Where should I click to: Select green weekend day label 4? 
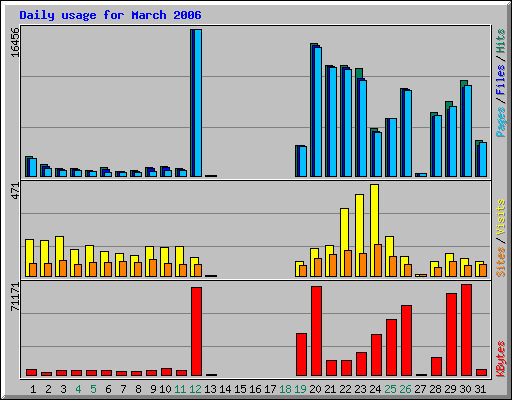tap(78, 389)
